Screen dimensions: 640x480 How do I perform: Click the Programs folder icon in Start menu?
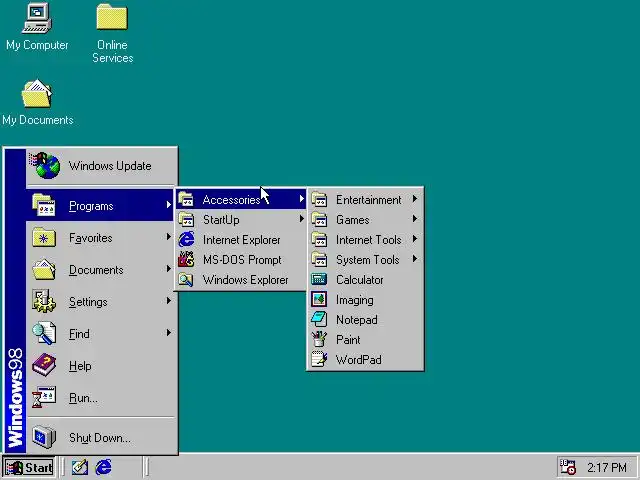point(44,205)
